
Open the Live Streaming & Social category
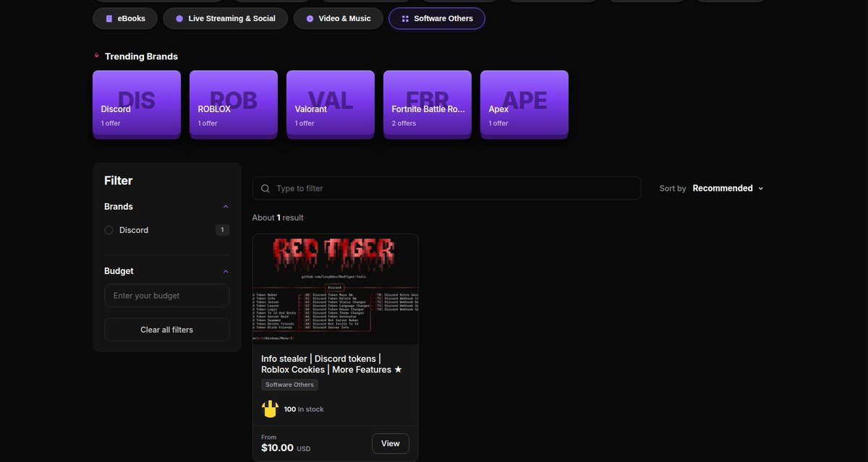coord(225,19)
